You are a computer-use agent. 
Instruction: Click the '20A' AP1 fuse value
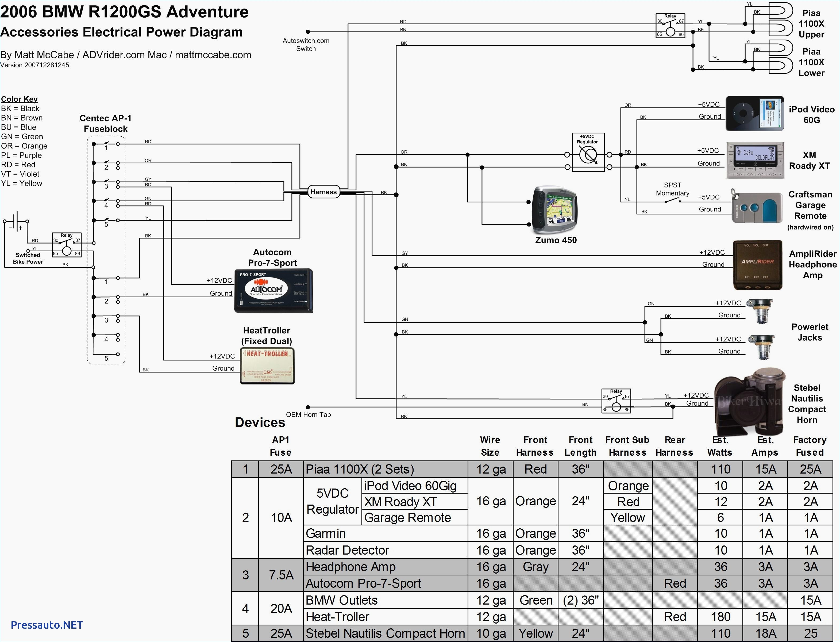click(281, 608)
